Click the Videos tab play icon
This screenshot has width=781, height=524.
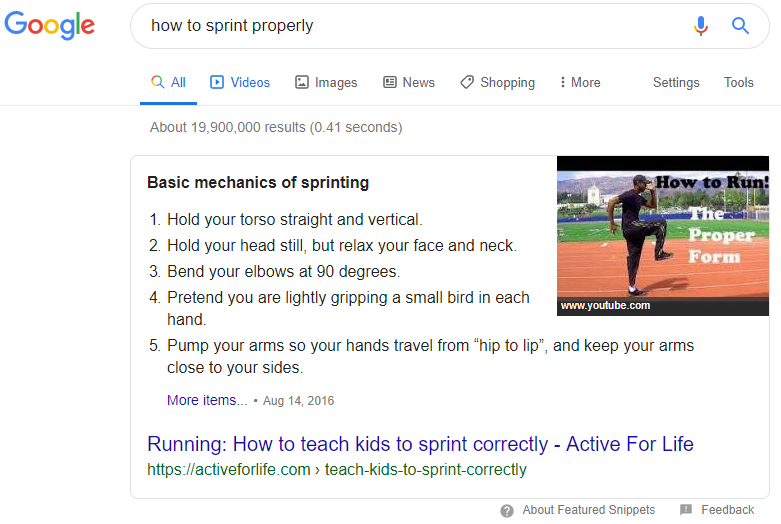coord(217,82)
